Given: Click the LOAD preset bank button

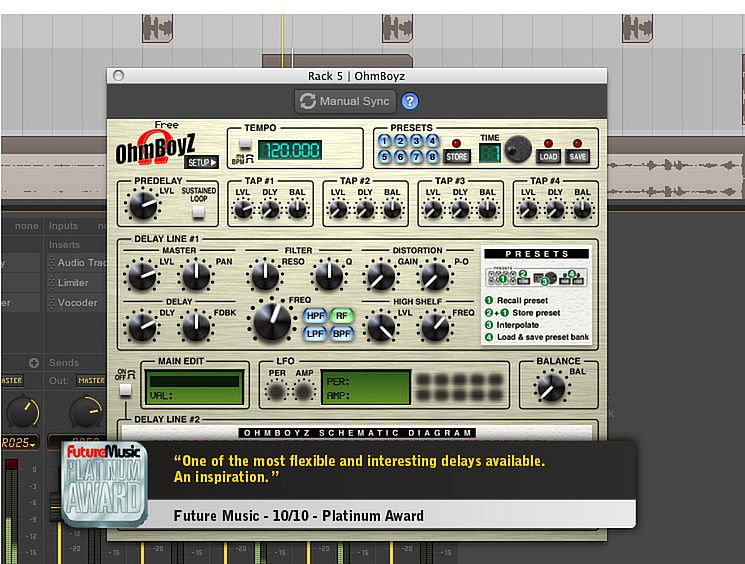Looking at the screenshot, I should pos(548,157).
